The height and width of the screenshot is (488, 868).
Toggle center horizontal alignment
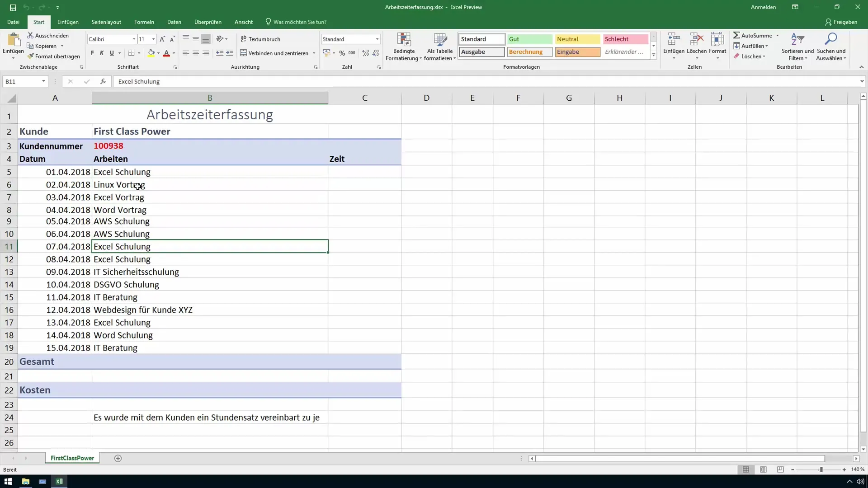click(196, 53)
